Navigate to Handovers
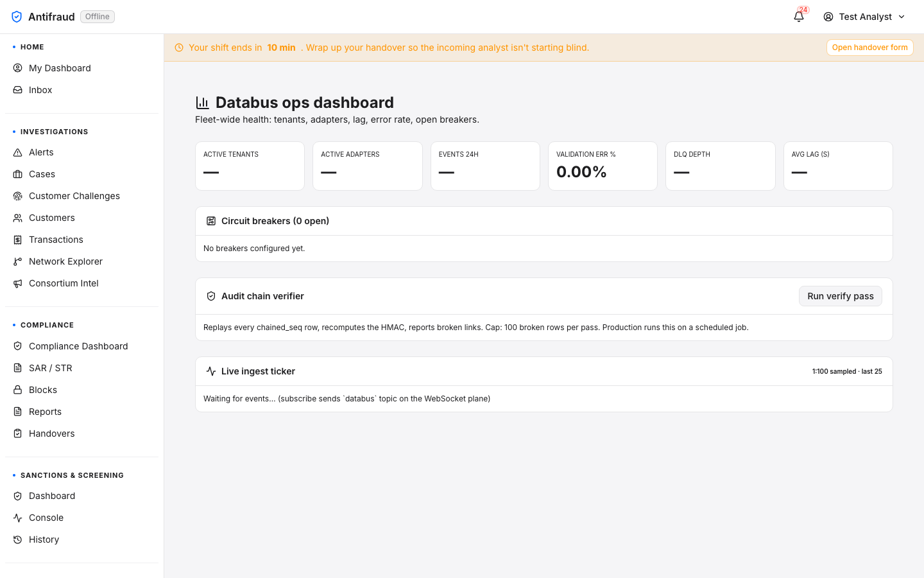This screenshot has width=924, height=578. click(x=81, y=433)
